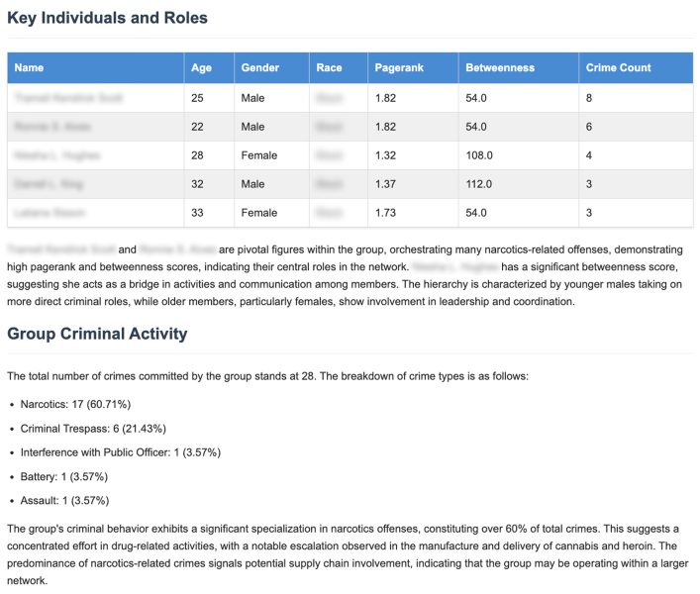700x594 pixels.
Task: Click Female in the age 33 row
Action: [x=259, y=213]
